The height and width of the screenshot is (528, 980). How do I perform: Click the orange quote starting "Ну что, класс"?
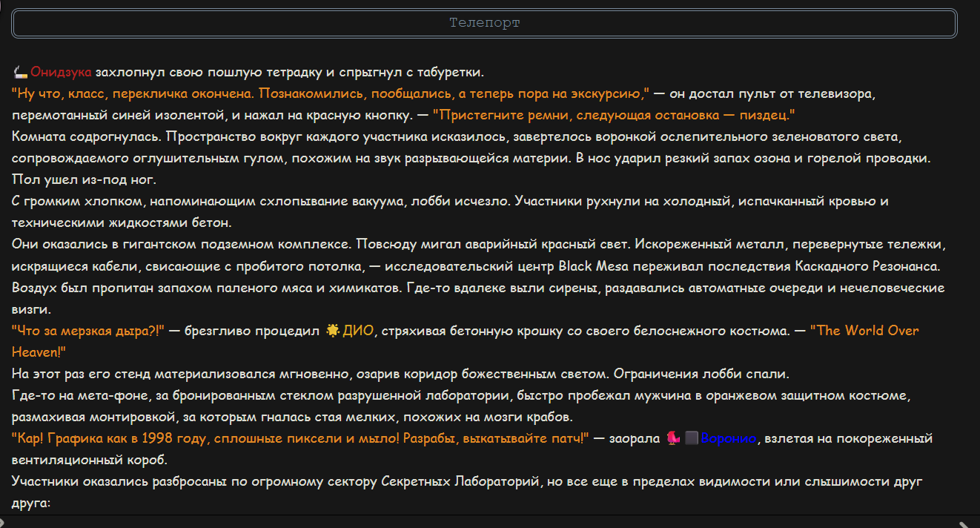331,94
